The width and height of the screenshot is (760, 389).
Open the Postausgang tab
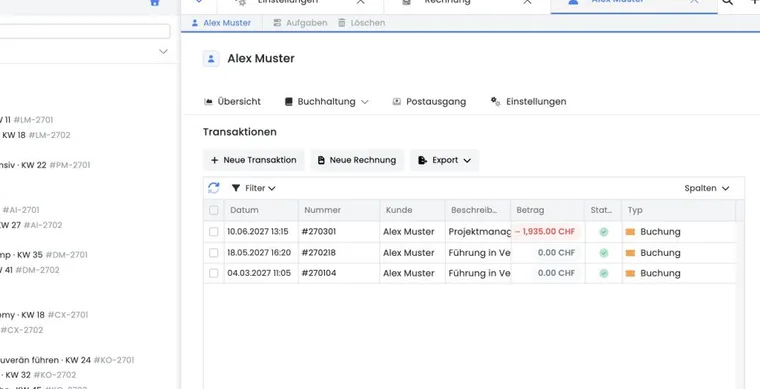click(x=429, y=102)
